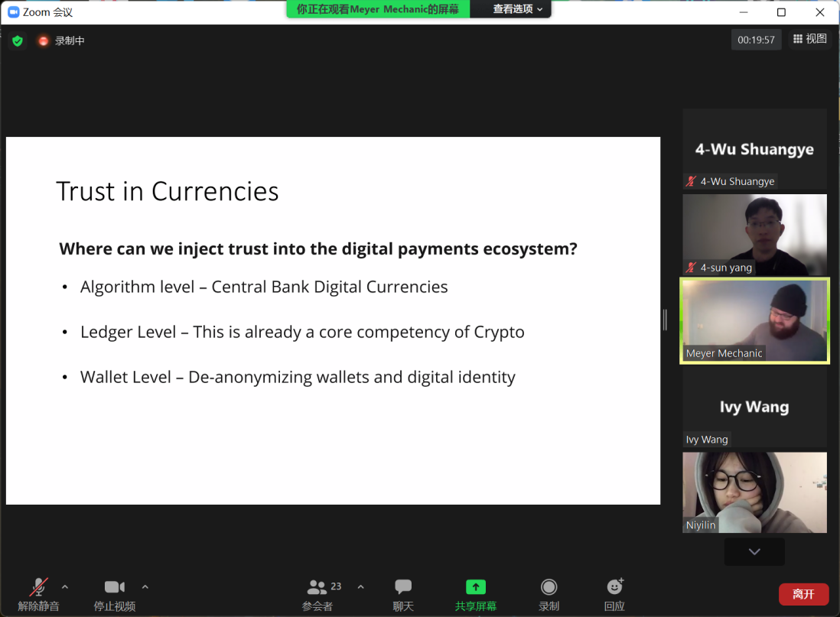
Task: Open the reactions smiley icon
Action: pyautogui.click(x=614, y=587)
